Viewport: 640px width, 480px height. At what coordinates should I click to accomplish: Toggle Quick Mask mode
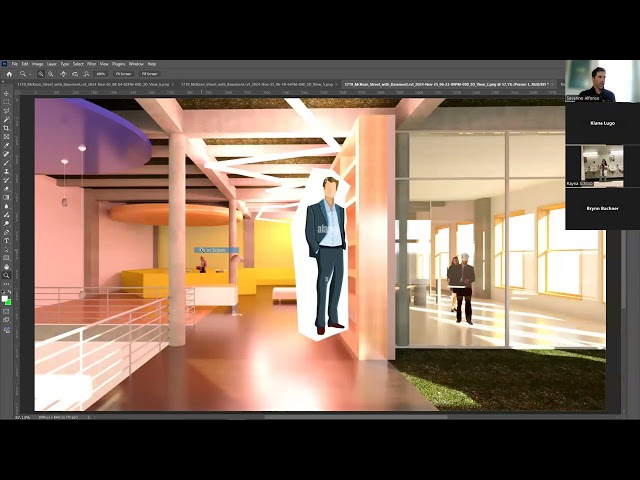(7, 312)
